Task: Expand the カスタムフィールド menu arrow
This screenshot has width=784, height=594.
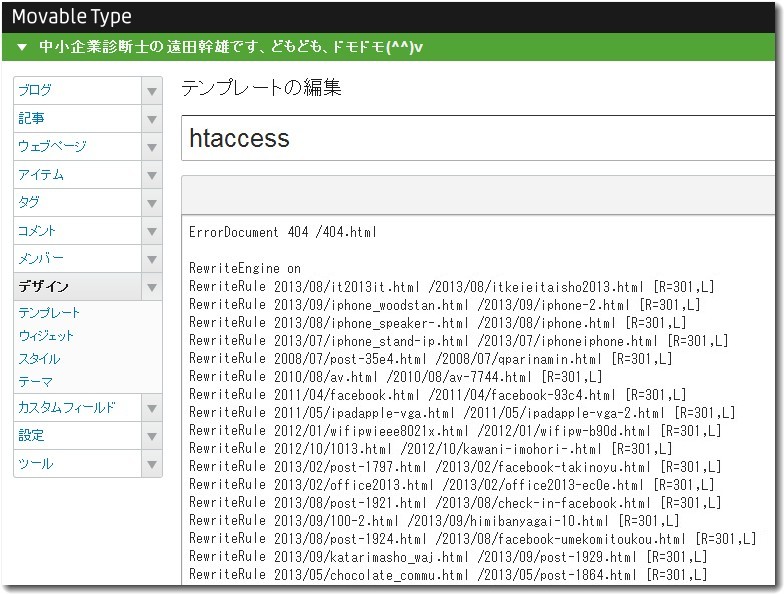Action: click(x=152, y=408)
